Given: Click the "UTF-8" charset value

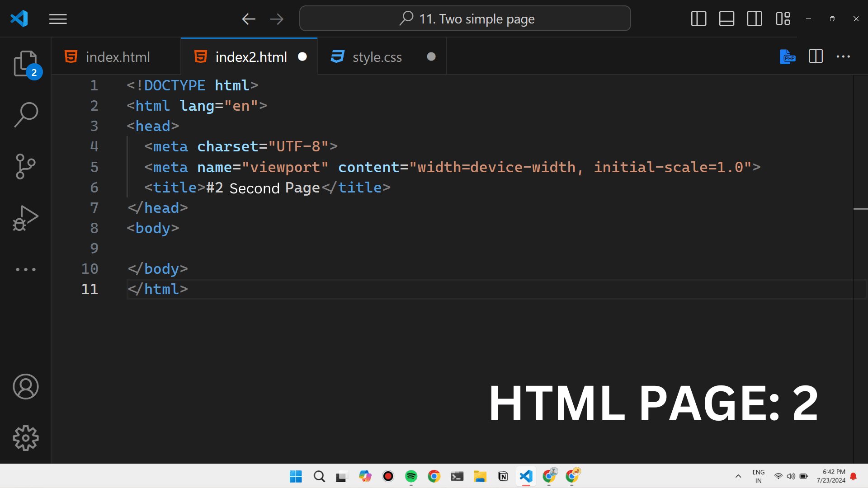Looking at the screenshot, I should pos(298,147).
